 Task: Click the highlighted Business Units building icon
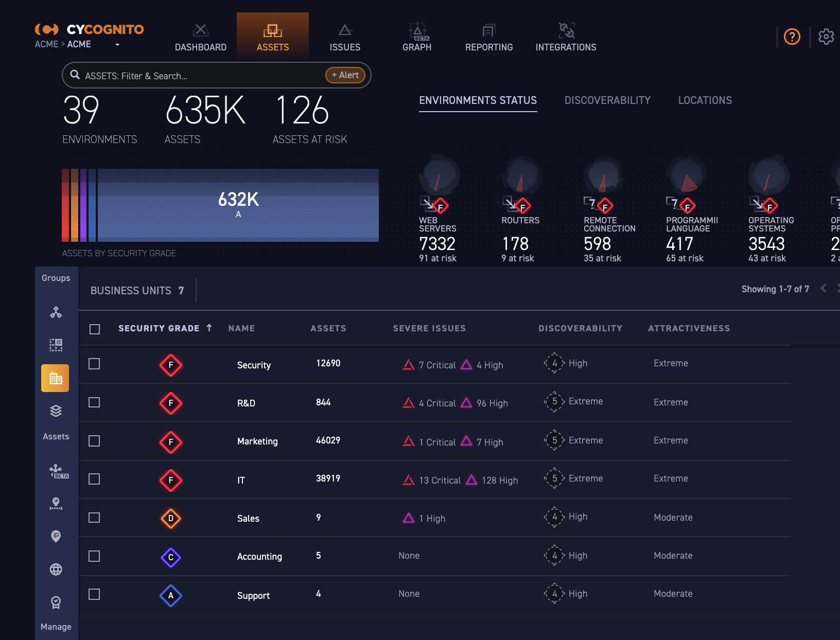[x=55, y=378]
